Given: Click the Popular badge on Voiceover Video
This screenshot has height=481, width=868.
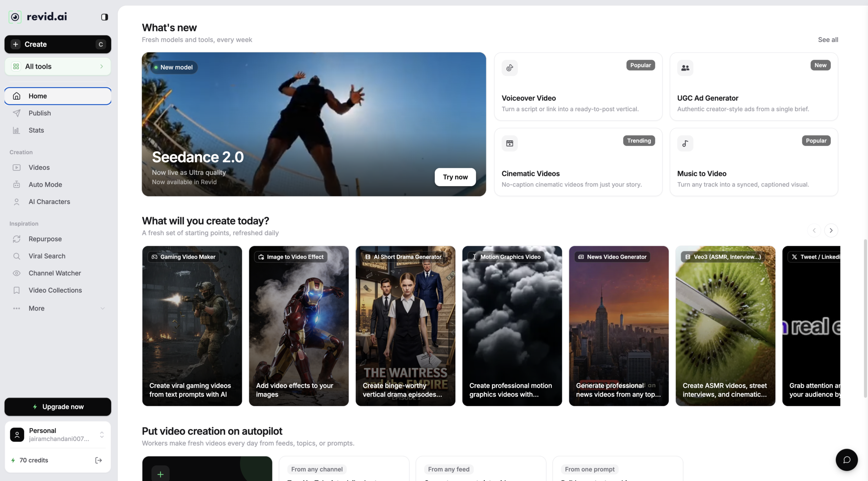Looking at the screenshot, I should pyautogui.click(x=640, y=65).
